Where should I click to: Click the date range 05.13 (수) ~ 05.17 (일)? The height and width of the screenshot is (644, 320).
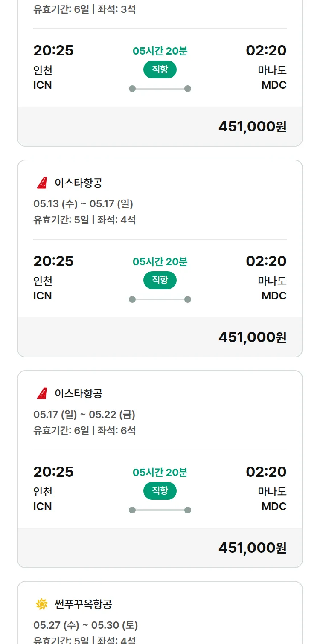[83, 204]
